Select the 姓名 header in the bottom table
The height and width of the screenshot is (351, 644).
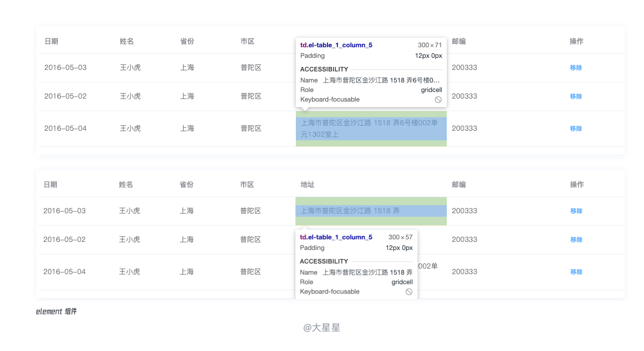click(126, 185)
